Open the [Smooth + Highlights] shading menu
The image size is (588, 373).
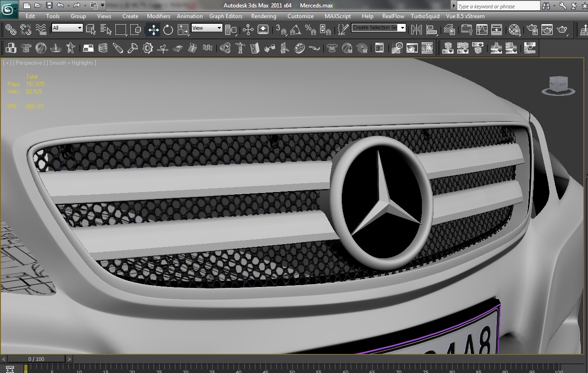[x=71, y=63]
